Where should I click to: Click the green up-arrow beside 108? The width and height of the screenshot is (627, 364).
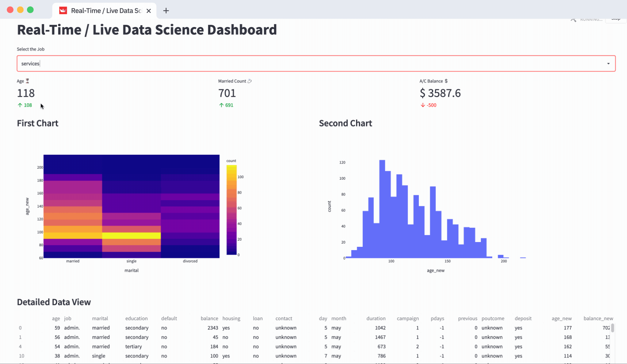point(20,105)
